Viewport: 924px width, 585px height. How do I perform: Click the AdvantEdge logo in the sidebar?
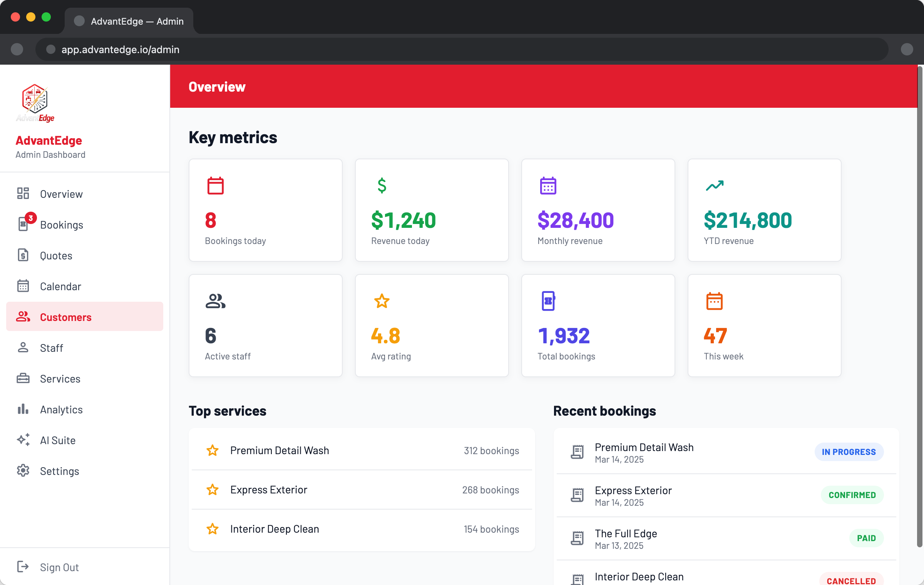pyautogui.click(x=35, y=103)
